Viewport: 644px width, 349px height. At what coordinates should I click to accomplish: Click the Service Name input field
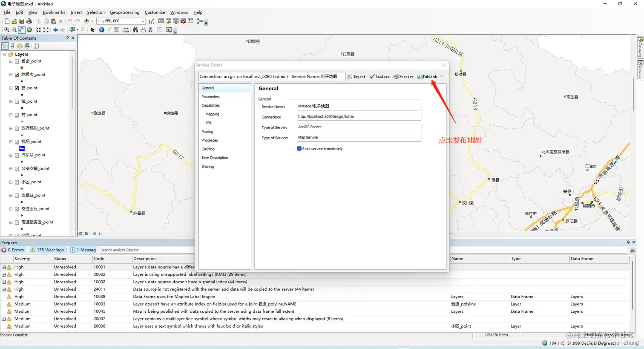tap(359, 106)
